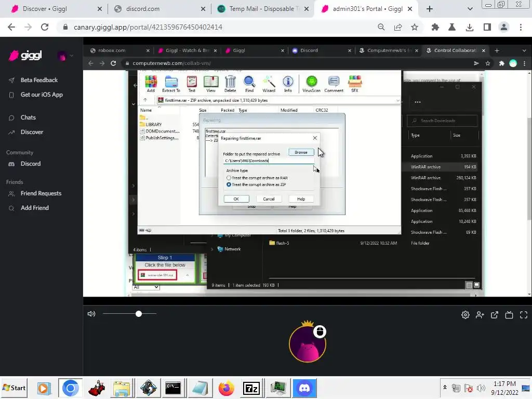Image resolution: width=532 pixels, height=399 pixels.
Task: Select Treat the corrupt archive as RAR
Action: click(229, 178)
